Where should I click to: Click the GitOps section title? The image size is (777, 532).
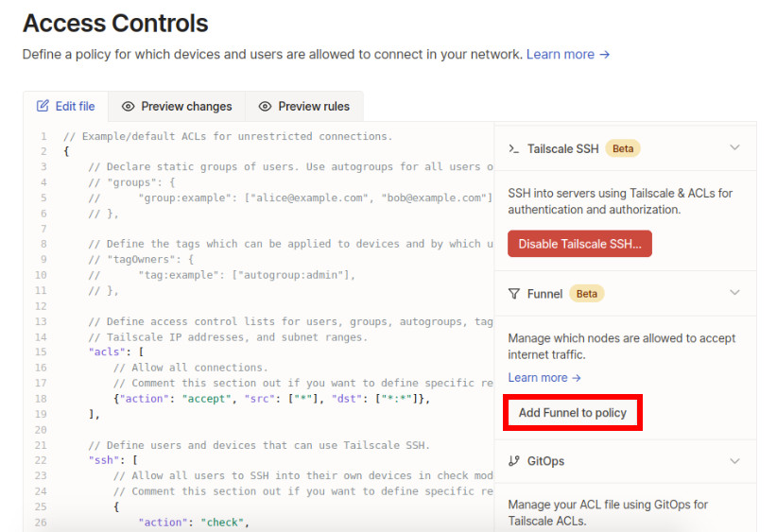(x=545, y=461)
